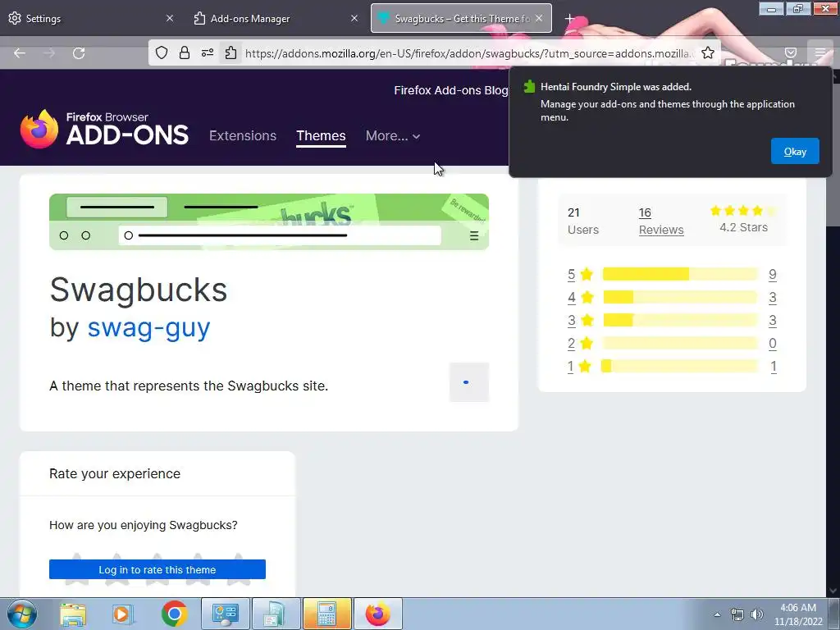The image size is (840, 630).
Task: Focus the URL address bar
Action: click(468, 53)
